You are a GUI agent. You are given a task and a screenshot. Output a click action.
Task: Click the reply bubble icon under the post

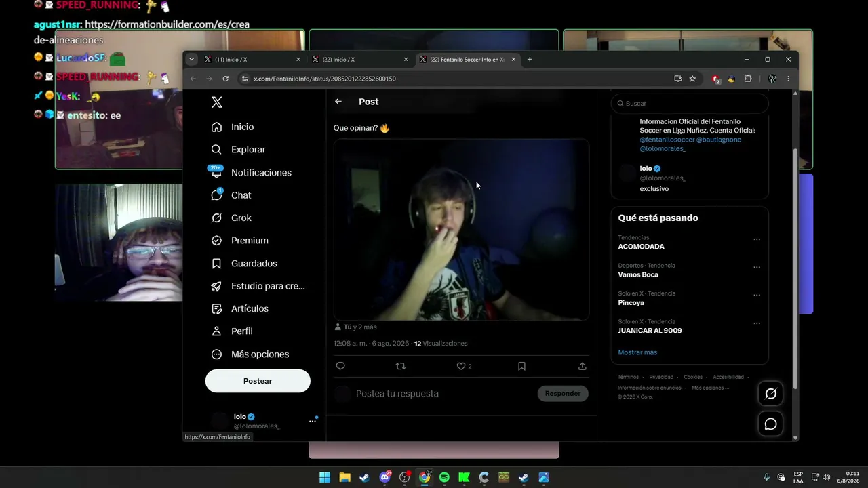(340, 366)
